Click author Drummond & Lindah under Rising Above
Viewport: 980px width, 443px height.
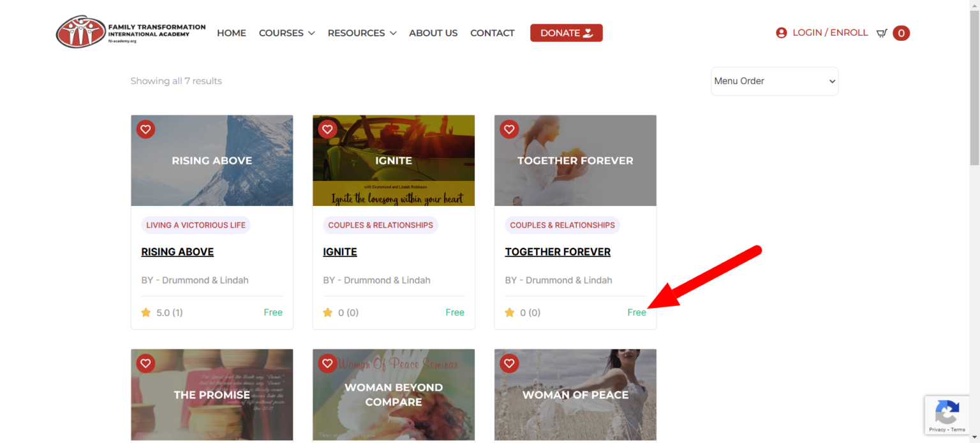pos(205,280)
